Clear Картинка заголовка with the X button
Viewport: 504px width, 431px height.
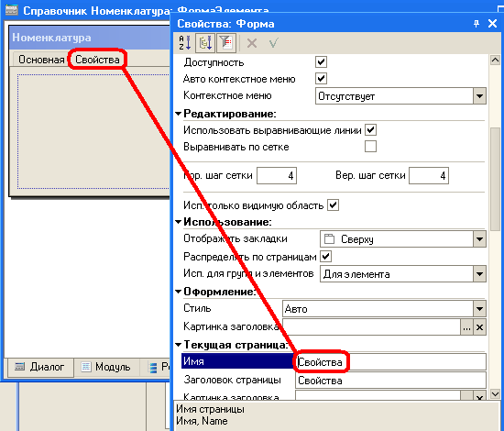point(479,327)
